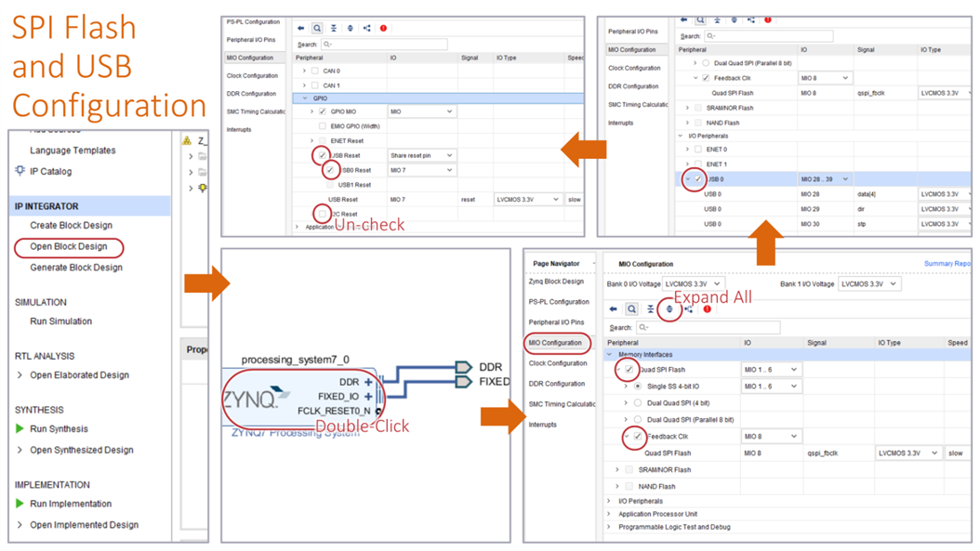Screen dimensions: 980x551
Task: Select Interrupts under Page Navigator heading
Action: click(x=542, y=425)
